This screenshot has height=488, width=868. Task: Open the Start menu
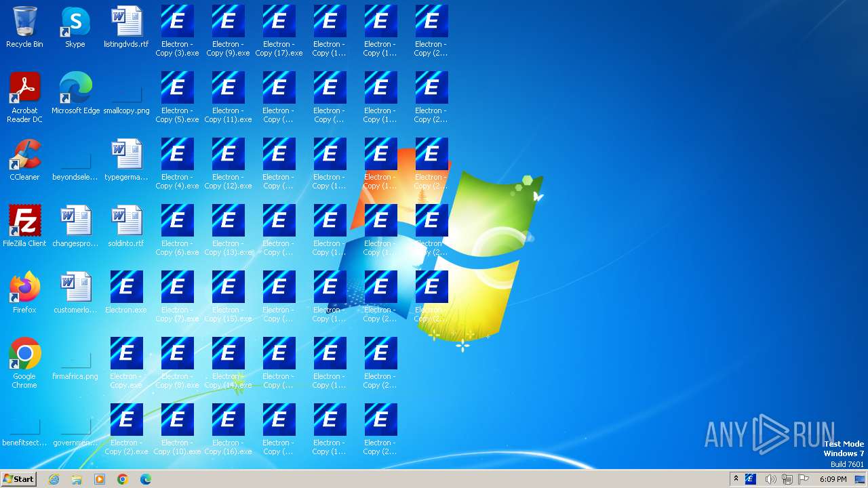click(x=18, y=479)
